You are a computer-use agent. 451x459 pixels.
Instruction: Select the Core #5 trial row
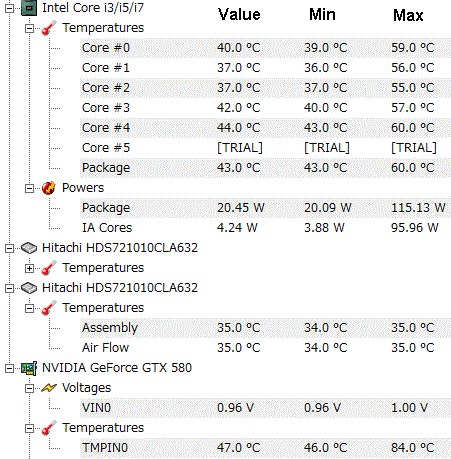pos(265,148)
